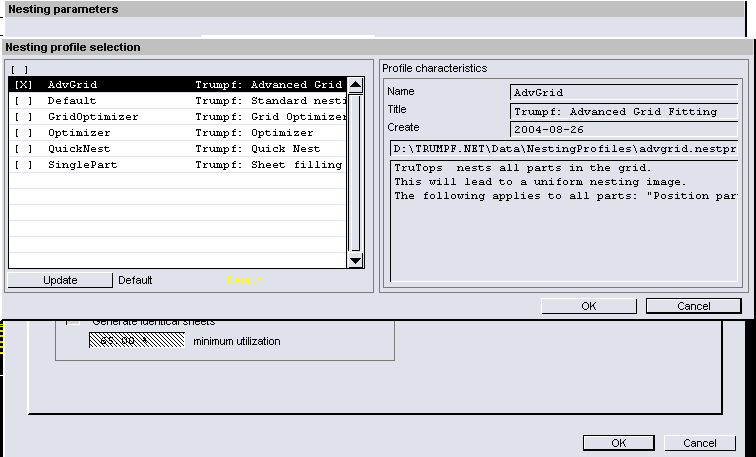756x457 pixels.
Task: Click OK in Nesting parameters window
Action: [x=619, y=443]
